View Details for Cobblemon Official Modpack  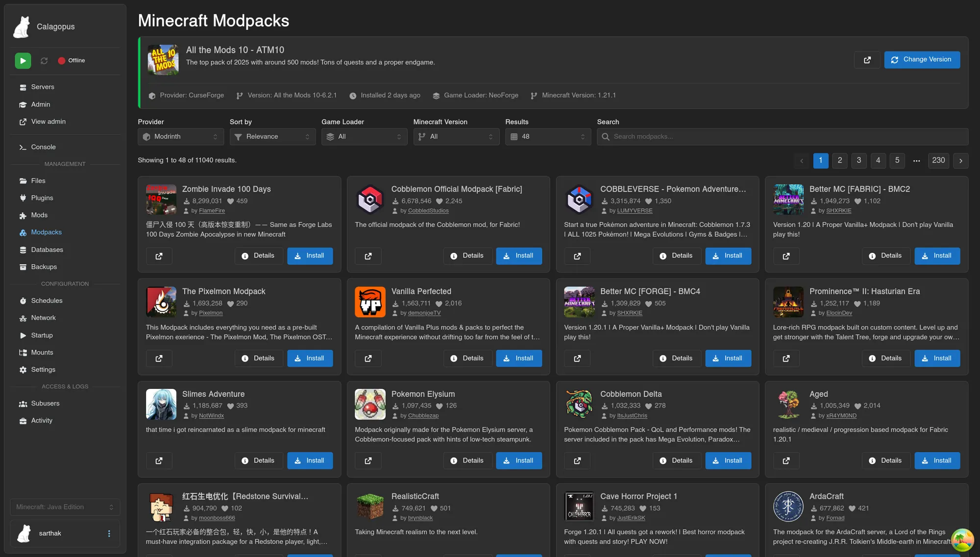[467, 256]
